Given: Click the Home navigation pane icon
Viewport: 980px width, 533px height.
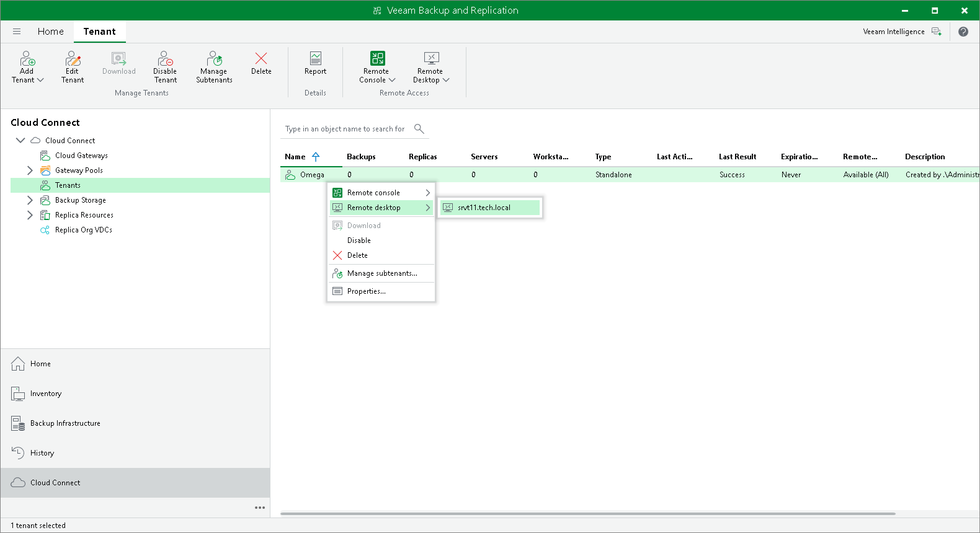Looking at the screenshot, I should 18,364.
